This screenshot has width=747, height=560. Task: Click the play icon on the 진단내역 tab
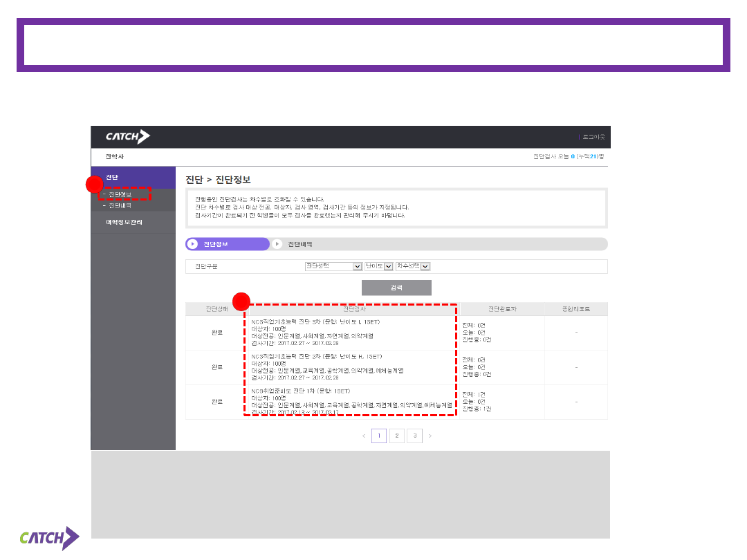tap(277, 244)
